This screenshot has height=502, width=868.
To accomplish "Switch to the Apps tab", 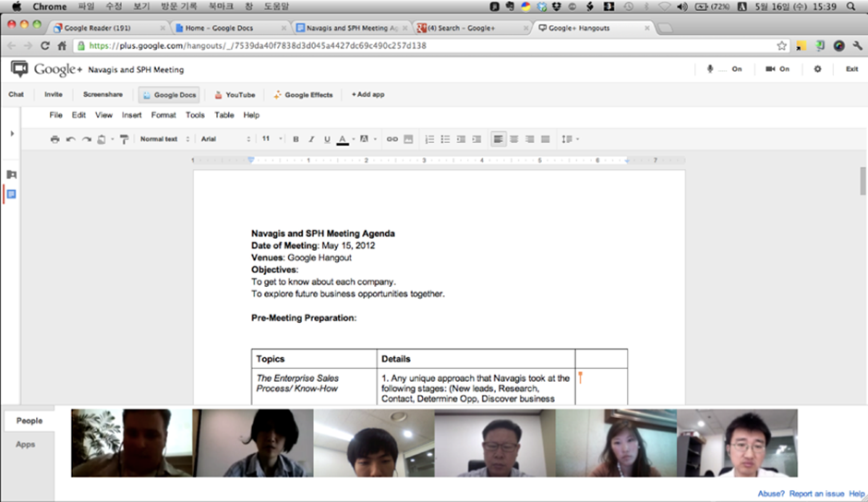I will tap(26, 445).
